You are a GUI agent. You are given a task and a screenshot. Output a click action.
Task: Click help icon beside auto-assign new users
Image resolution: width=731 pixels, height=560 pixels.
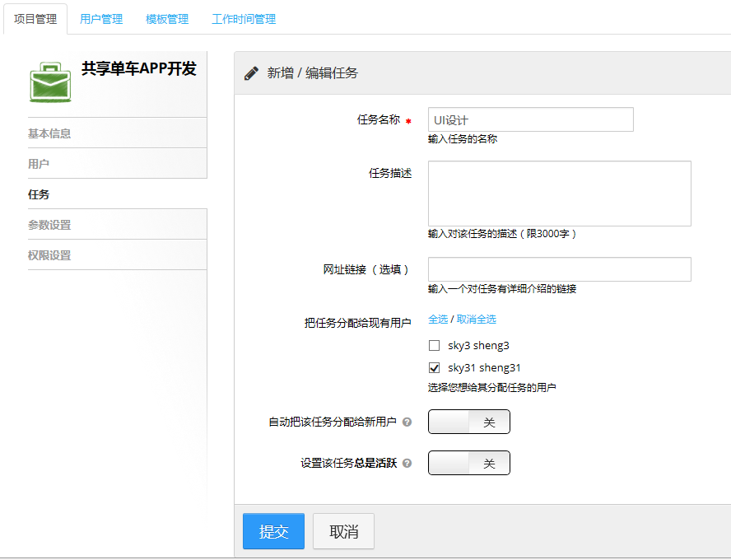407,422
